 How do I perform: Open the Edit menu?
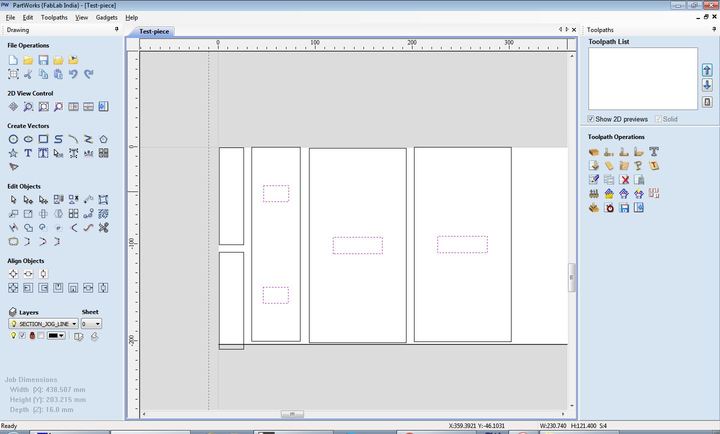tap(28, 17)
